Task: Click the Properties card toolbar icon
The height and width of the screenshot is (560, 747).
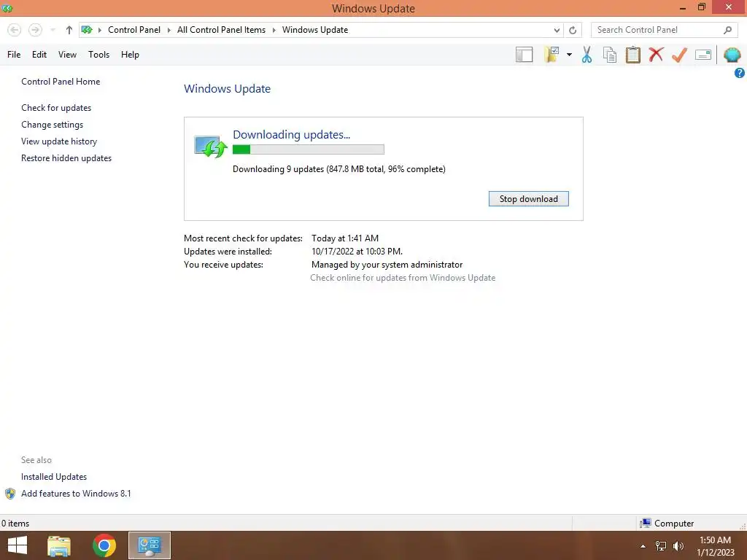Action: 703,55
